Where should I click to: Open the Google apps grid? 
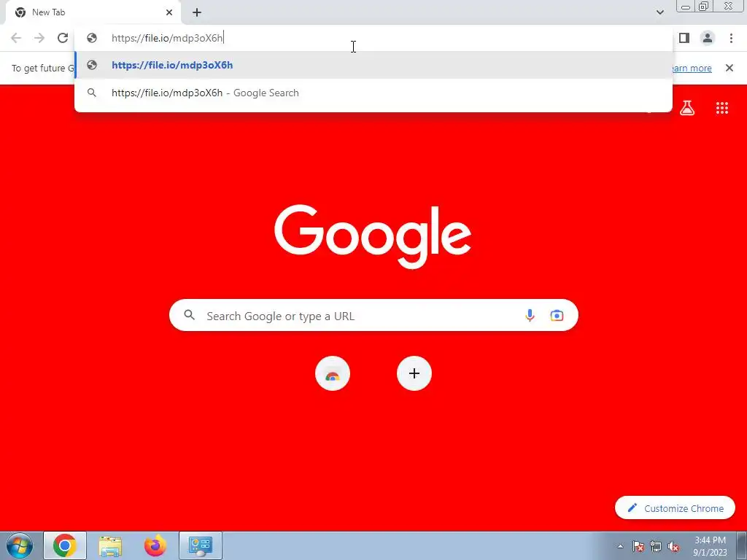tap(721, 108)
